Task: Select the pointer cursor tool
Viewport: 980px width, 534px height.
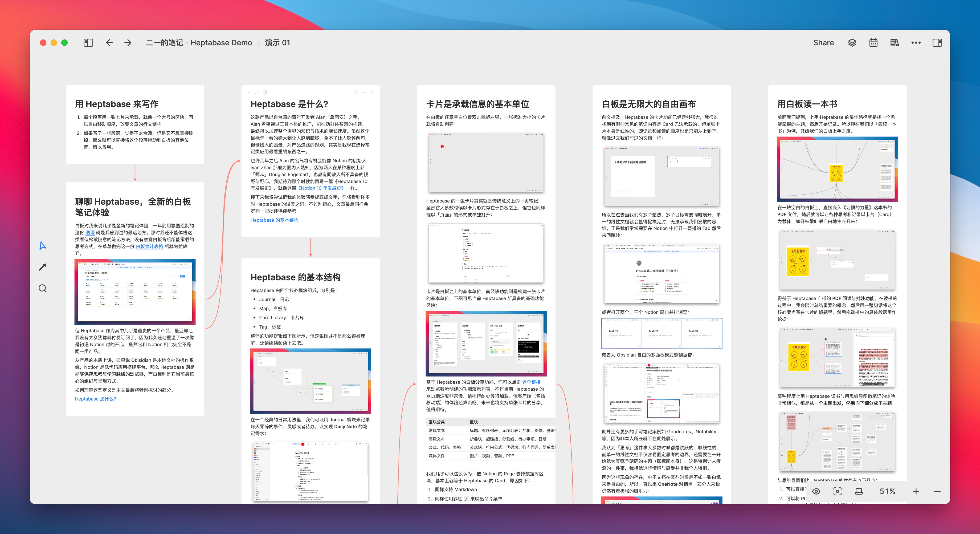Action: (43, 246)
